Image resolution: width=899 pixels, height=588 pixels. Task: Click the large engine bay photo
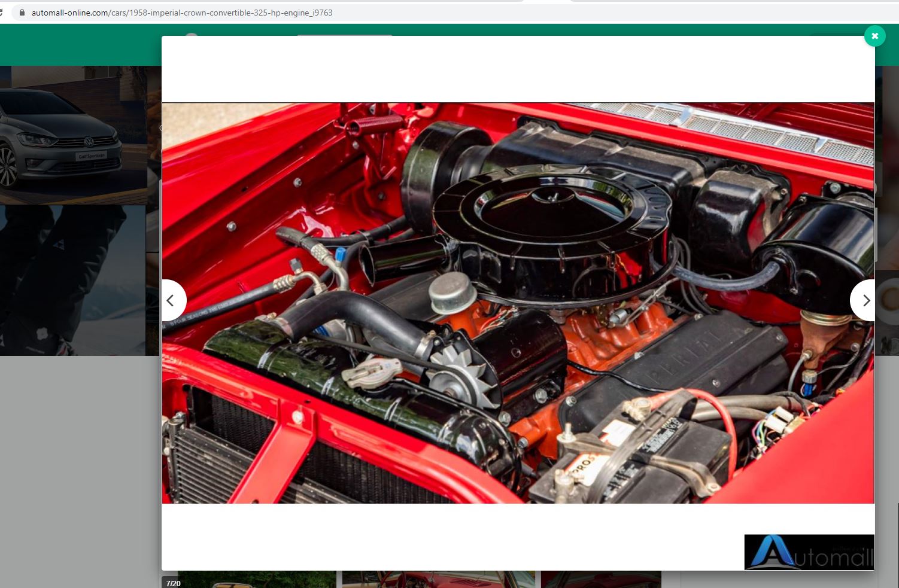click(518, 303)
